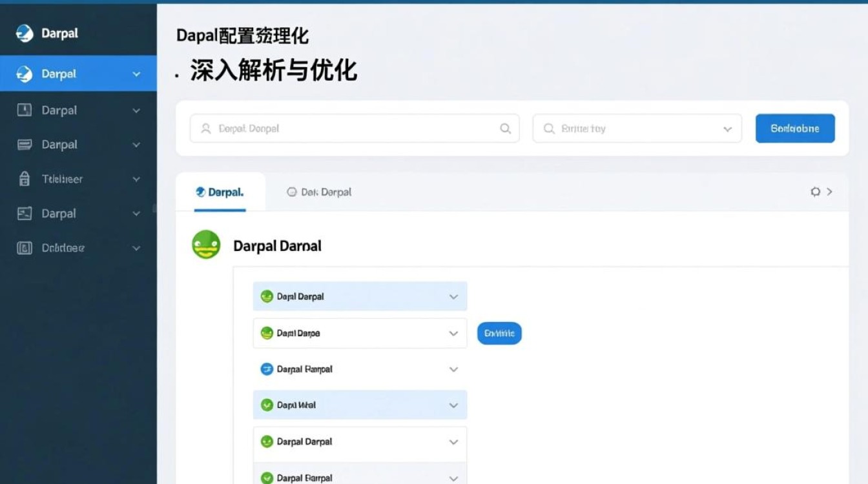Click the smiley icon on the Dak Darpal tab
Image resolution: width=868 pixels, height=484 pixels.
(x=293, y=192)
